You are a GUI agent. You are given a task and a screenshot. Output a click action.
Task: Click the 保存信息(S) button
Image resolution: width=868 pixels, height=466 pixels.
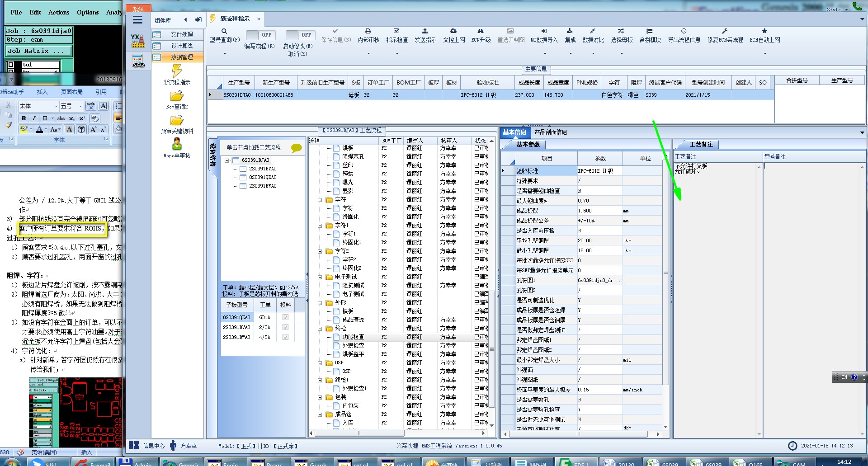335,36
